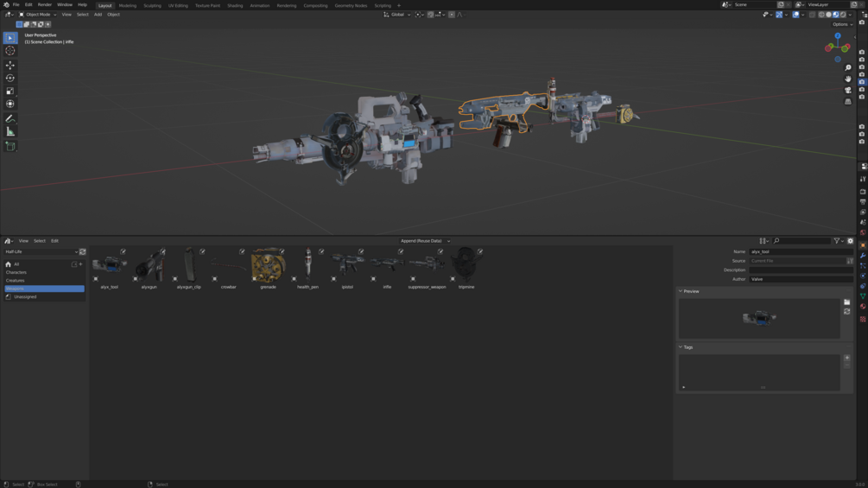Select material preview viewport shading
Image resolution: width=868 pixels, height=488 pixels.
tap(836, 15)
